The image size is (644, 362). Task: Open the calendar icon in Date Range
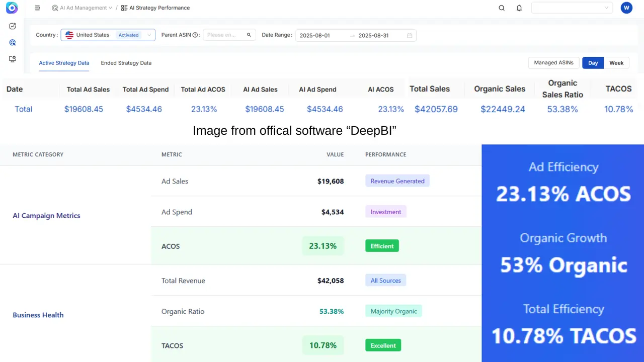coord(410,35)
